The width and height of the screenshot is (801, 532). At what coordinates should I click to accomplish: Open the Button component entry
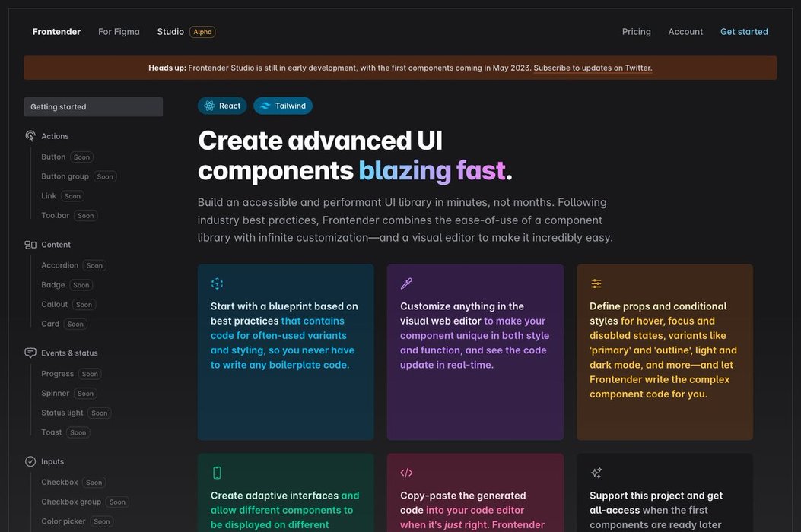click(53, 157)
